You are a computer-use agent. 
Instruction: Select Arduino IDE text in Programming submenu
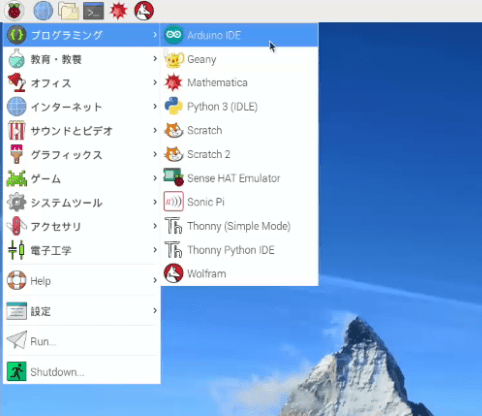point(214,35)
